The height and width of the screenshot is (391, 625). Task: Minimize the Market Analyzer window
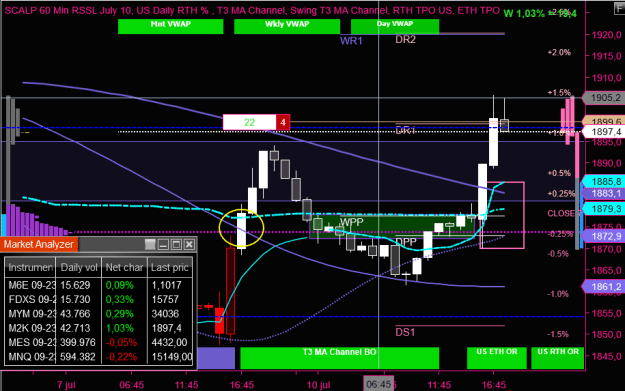[163, 244]
